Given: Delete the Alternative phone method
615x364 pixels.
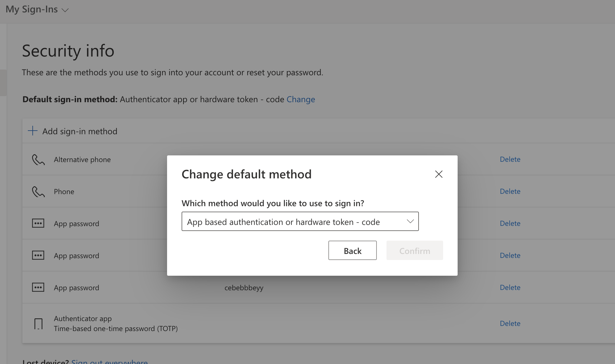Looking at the screenshot, I should pyautogui.click(x=510, y=159).
